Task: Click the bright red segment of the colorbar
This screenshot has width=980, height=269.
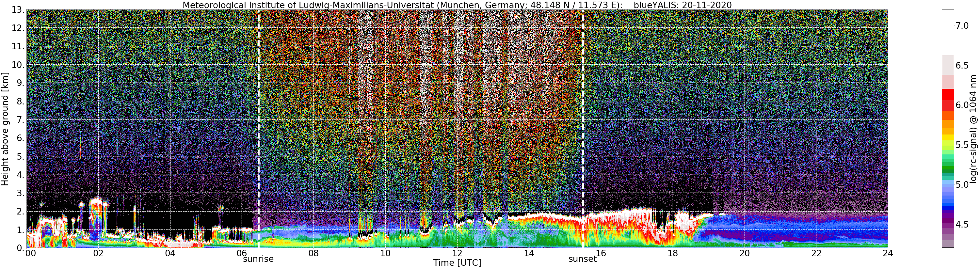Action: (x=948, y=94)
